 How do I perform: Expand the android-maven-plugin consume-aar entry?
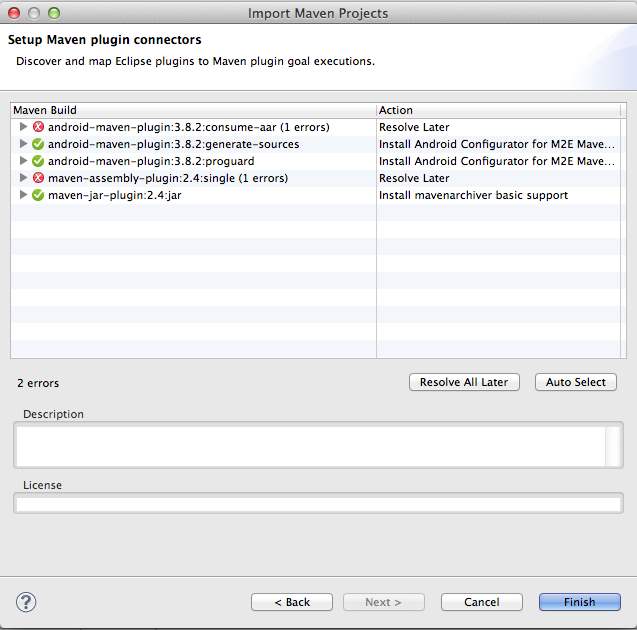[24, 127]
